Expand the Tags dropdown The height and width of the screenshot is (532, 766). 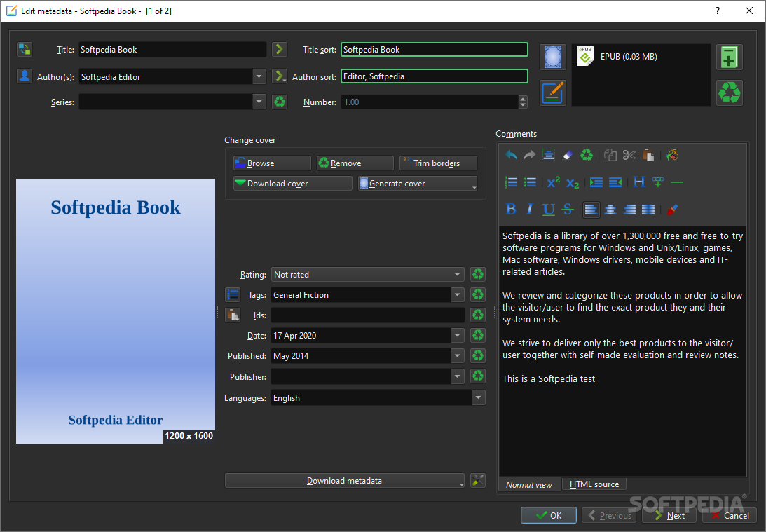point(457,294)
